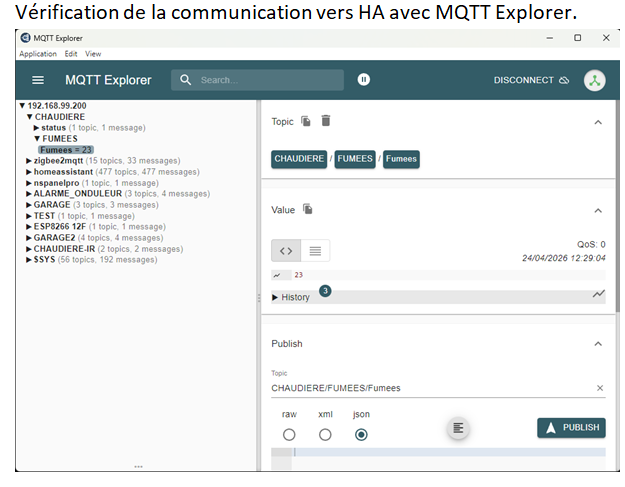Collapse the Value section chevron
This screenshot has height=487, width=625.
point(598,210)
